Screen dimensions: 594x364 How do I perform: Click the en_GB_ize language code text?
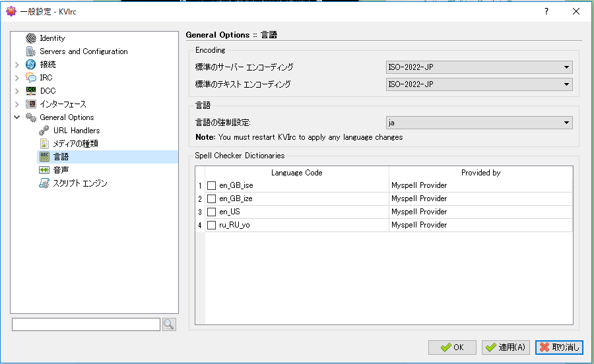(x=236, y=198)
